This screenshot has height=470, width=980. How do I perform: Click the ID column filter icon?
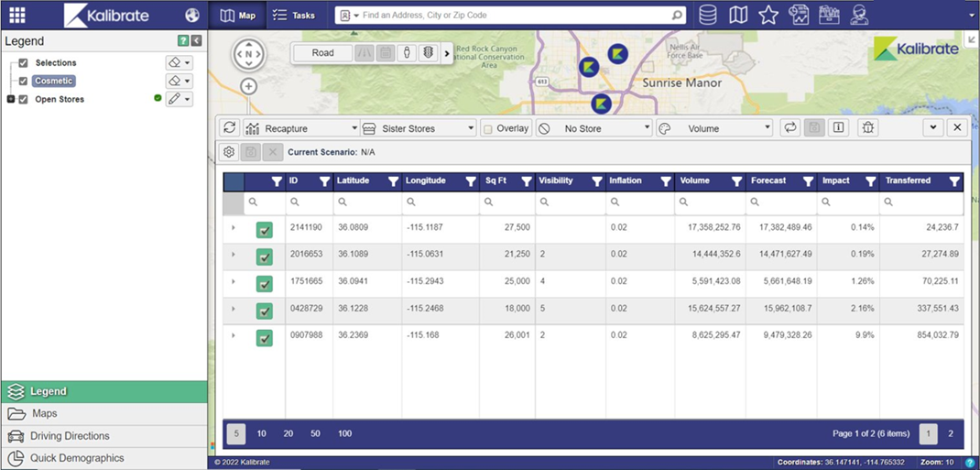(x=324, y=181)
